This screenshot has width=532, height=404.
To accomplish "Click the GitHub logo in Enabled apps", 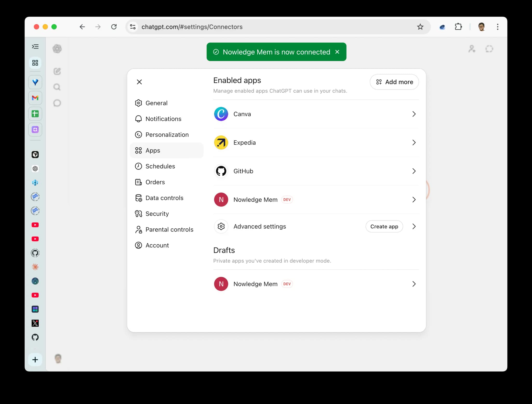I will 221,171.
